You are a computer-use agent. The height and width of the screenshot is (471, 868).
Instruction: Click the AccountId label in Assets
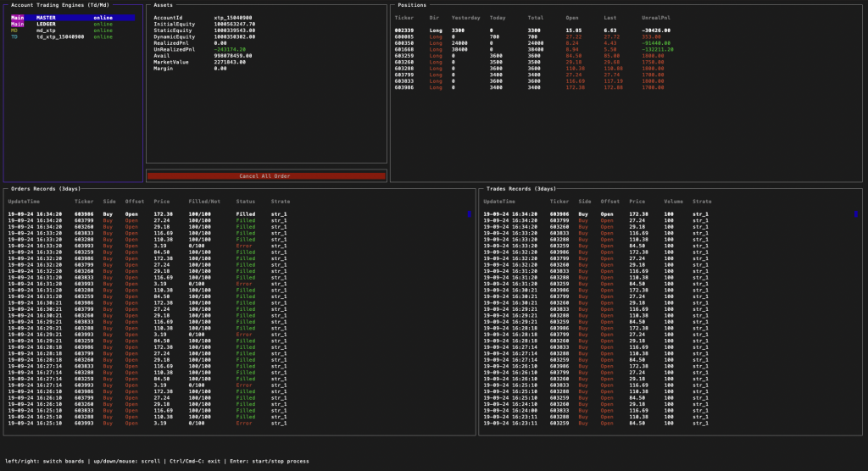click(168, 18)
